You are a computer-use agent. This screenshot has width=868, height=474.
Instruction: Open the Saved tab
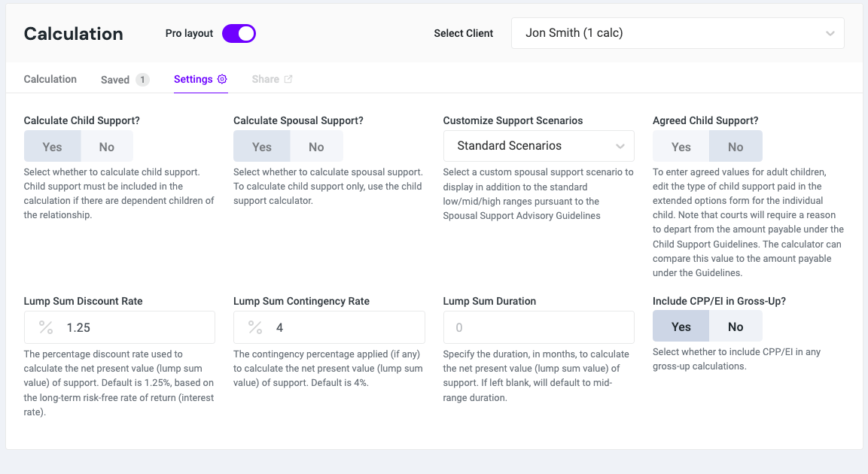pos(114,78)
